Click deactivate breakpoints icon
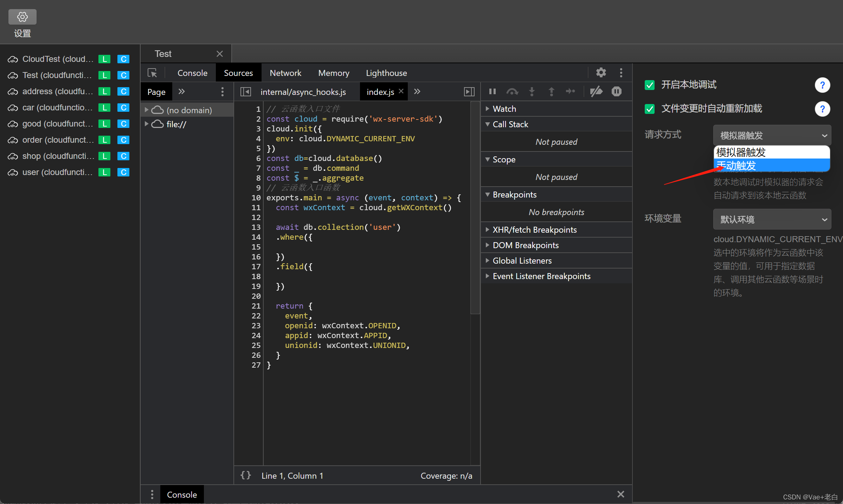 [596, 92]
